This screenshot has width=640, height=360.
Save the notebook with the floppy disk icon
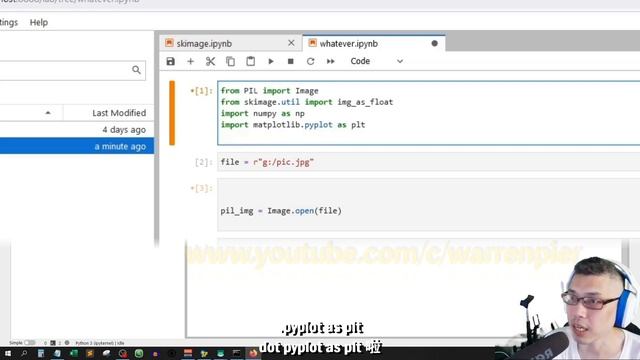tap(171, 61)
